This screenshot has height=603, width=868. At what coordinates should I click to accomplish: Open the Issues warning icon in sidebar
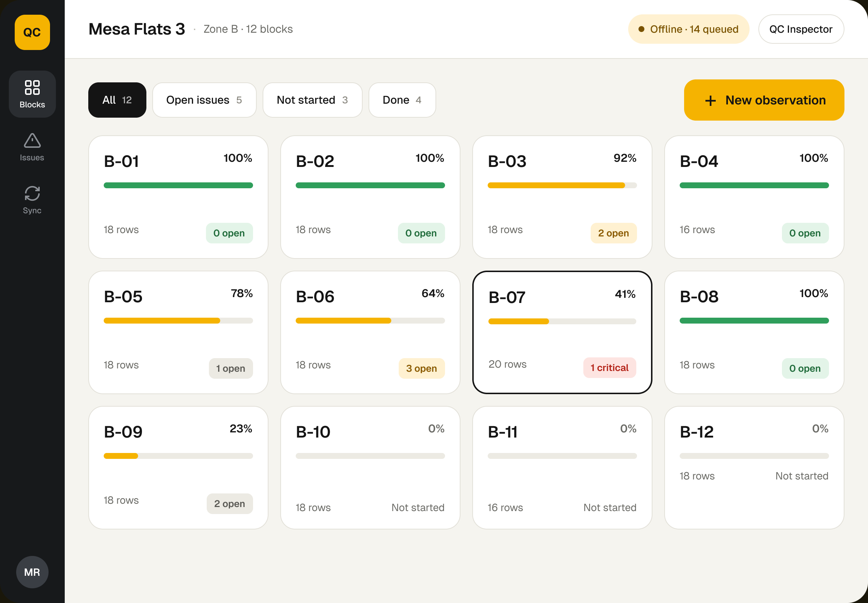click(x=32, y=140)
